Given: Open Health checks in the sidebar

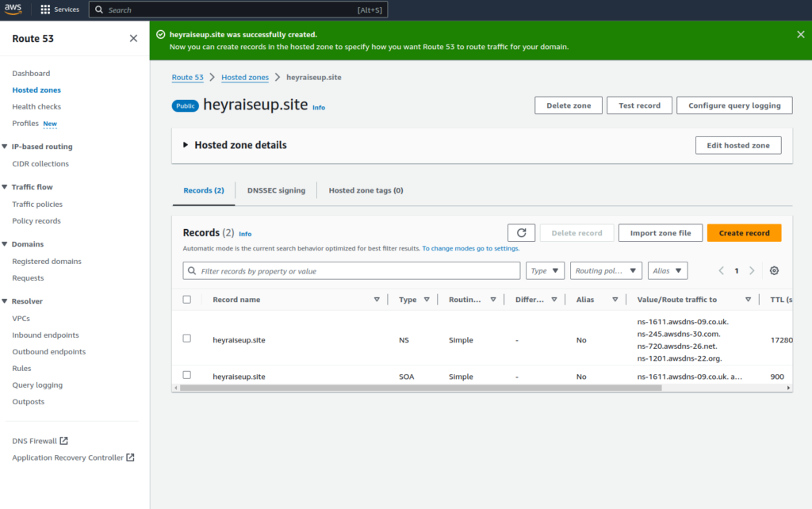Looking at the screenshot, I should pos(36,107).
